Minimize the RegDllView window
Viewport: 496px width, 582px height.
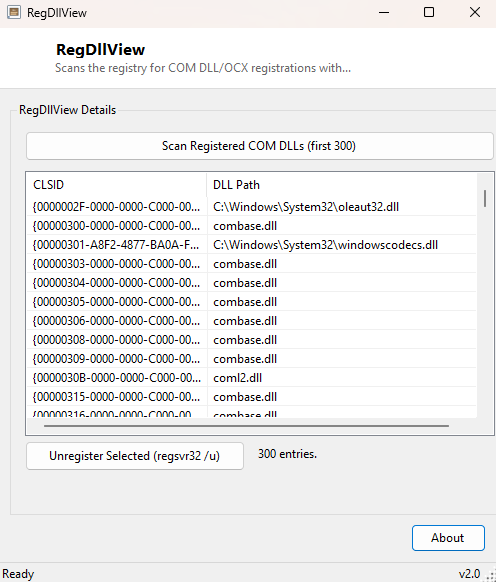coord(384,13)
